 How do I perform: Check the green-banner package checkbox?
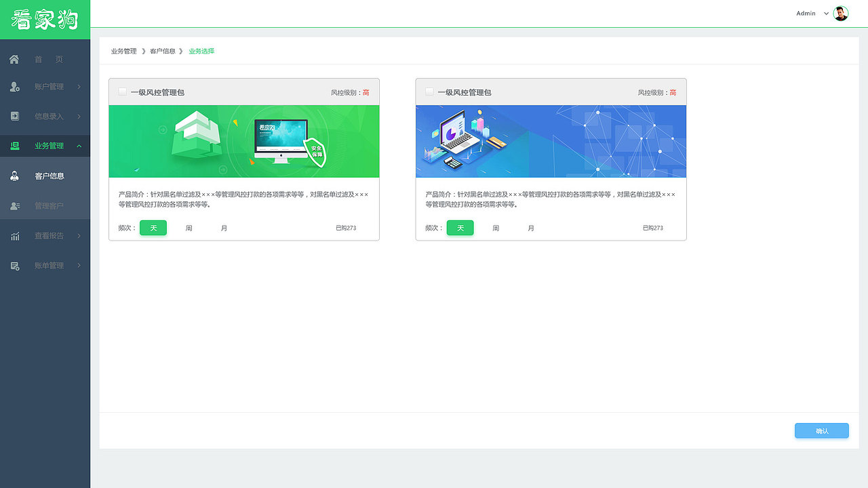click(x=122, y=91)
